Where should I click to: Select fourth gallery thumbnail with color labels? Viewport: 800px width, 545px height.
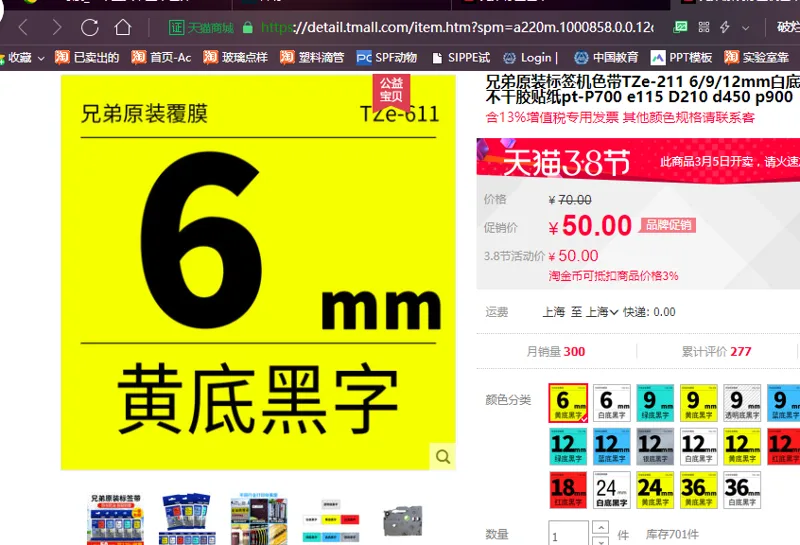click(331, 519)
